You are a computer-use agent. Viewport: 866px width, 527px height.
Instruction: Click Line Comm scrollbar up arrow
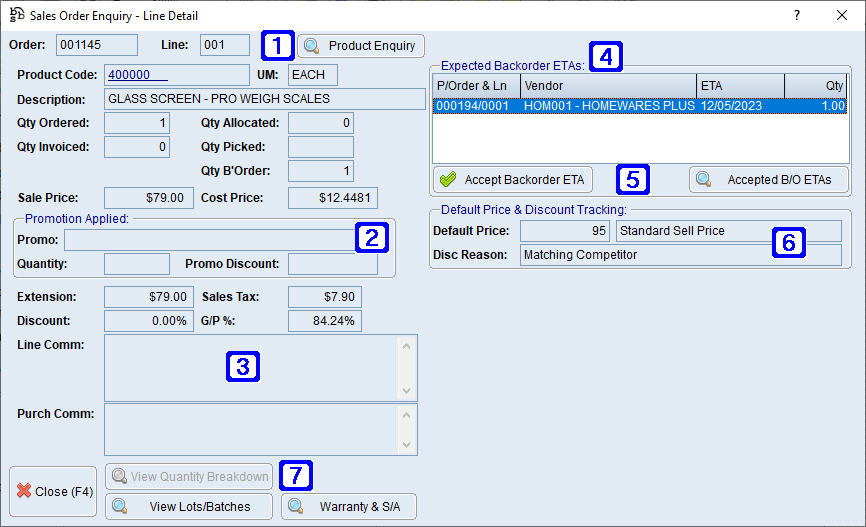point(406,346)
